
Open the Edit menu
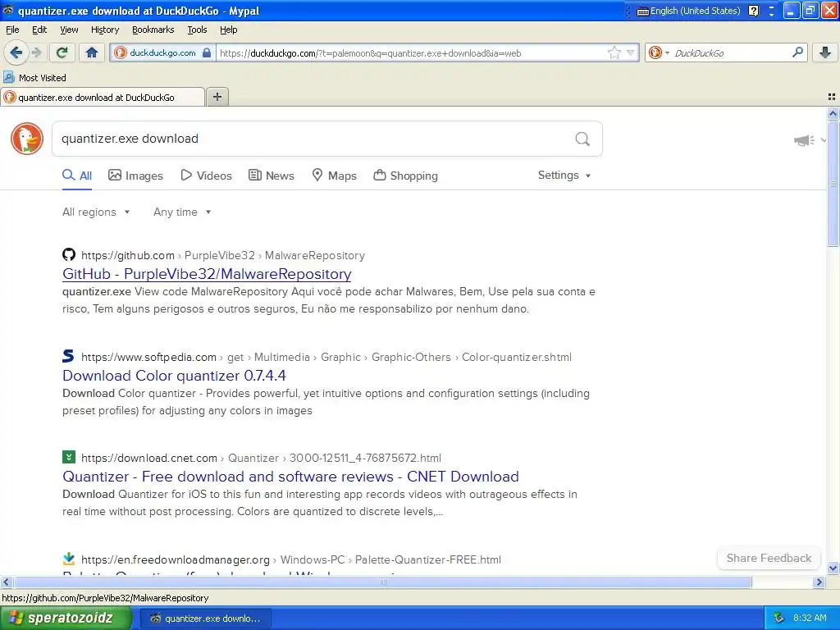39,30
